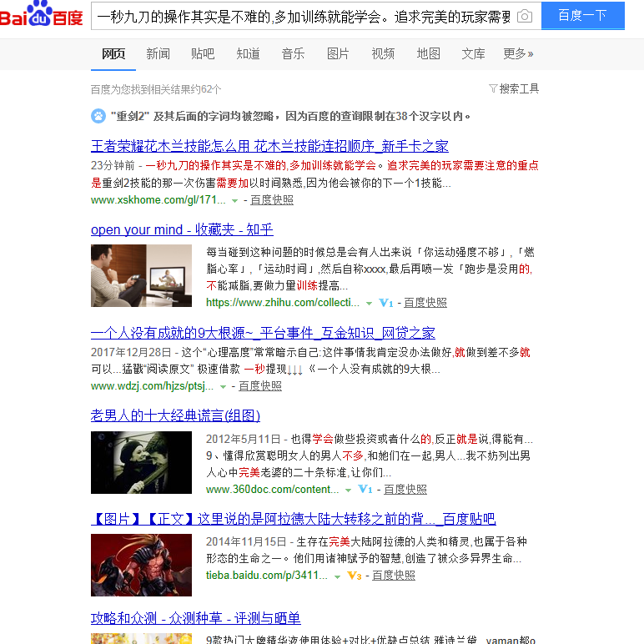Click the www.wdzj.com URL

pyautogui.click(x=152, y=386)
